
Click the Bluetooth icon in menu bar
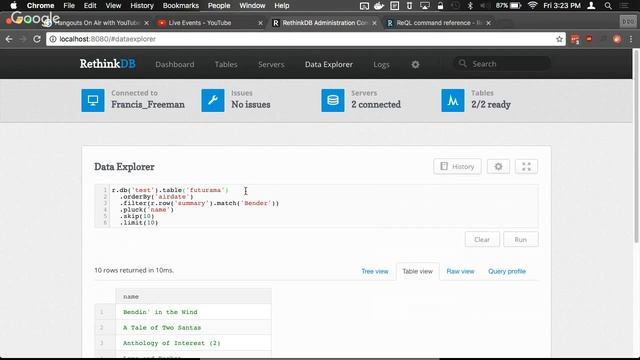pos(470,6)
